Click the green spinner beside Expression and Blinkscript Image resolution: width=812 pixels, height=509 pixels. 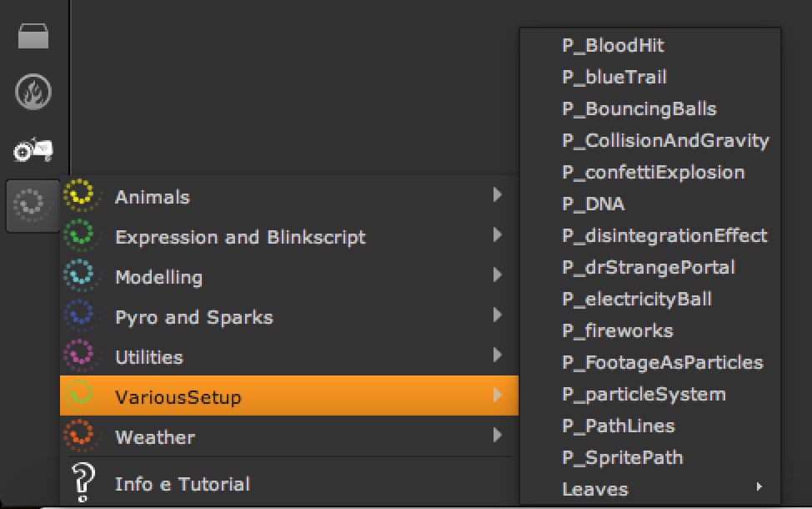pyautogui.click(x=83, y=236)
